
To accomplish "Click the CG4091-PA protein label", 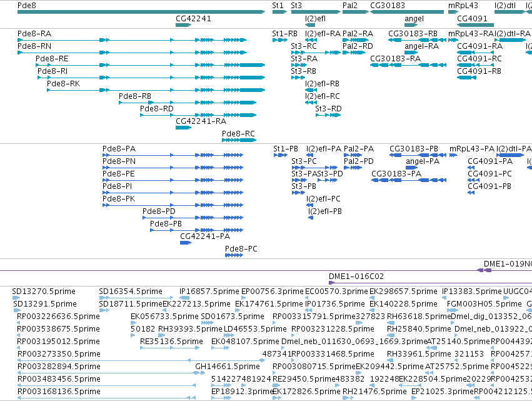I will coord(490,161).
